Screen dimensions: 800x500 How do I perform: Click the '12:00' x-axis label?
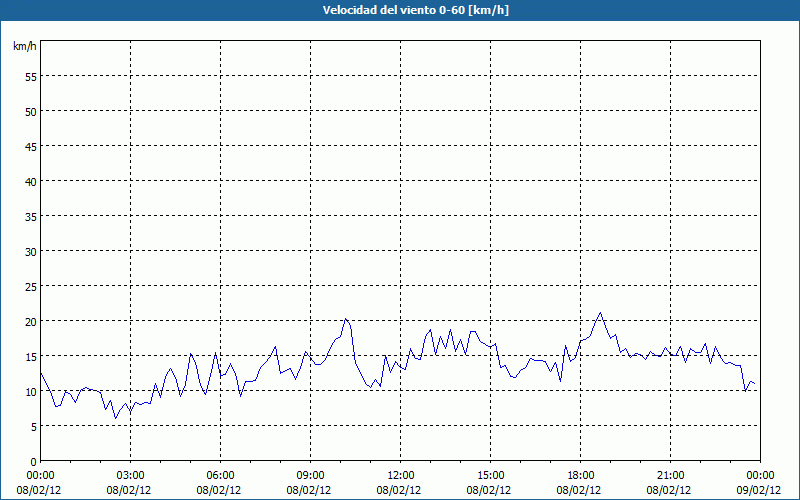tap(401, 476)
